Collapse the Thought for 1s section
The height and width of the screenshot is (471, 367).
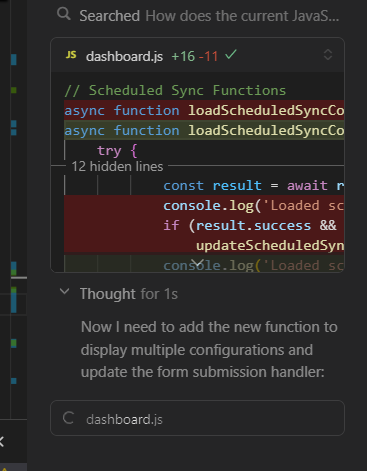(x=64, y=292)
